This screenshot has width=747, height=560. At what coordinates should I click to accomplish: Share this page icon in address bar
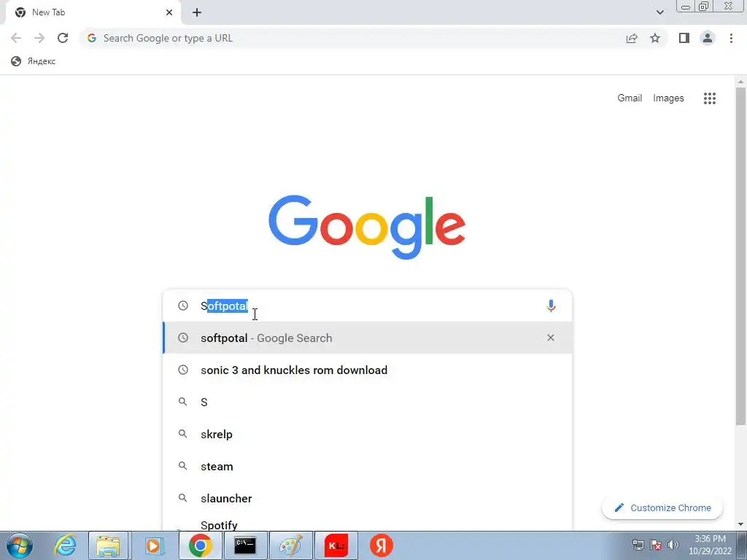632,38
